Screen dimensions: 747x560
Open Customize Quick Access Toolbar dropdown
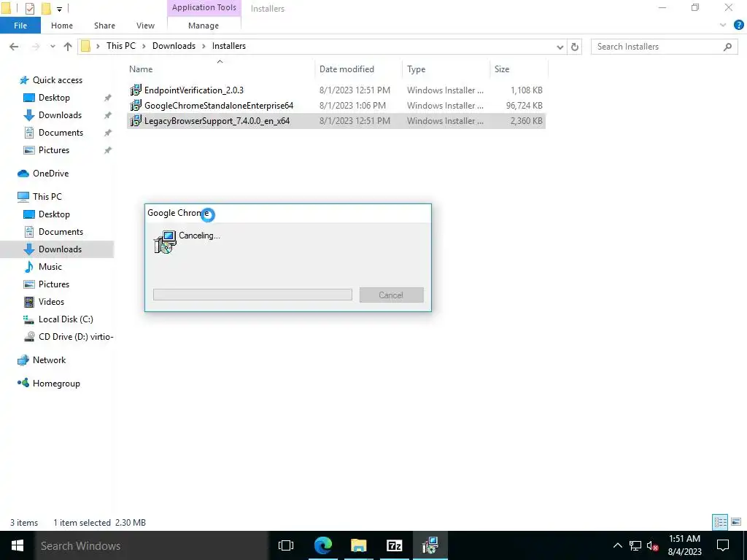[59, 9]
